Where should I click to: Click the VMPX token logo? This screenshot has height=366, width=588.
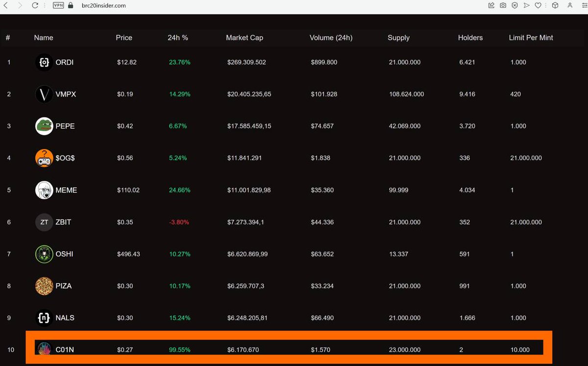tap(44, 94)
